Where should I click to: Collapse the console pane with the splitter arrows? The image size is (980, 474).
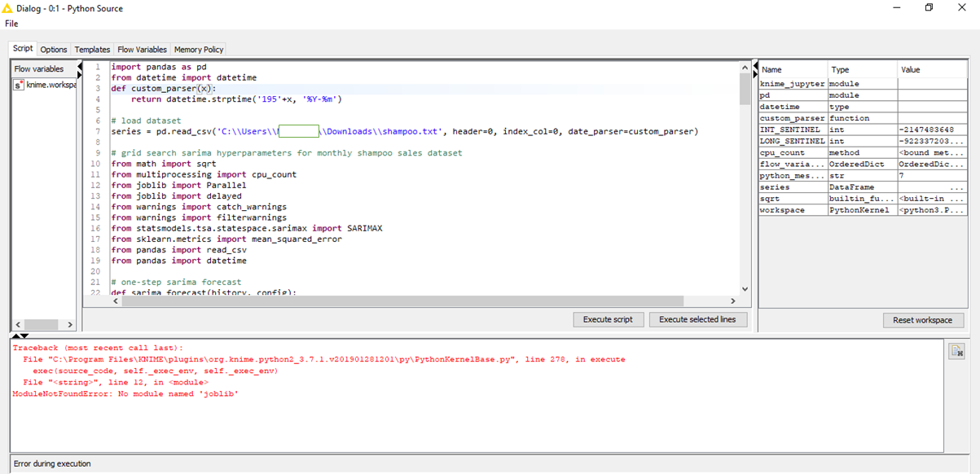point(22,336)
